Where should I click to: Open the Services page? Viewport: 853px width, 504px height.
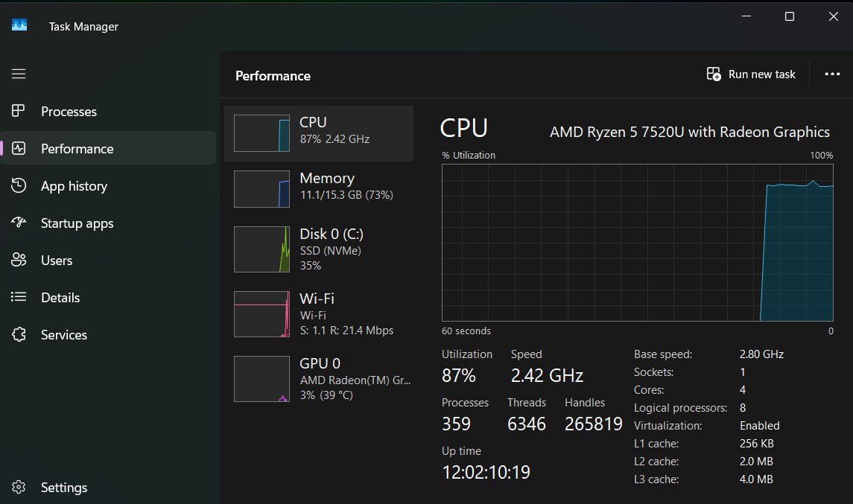click(x=109, y=335)
